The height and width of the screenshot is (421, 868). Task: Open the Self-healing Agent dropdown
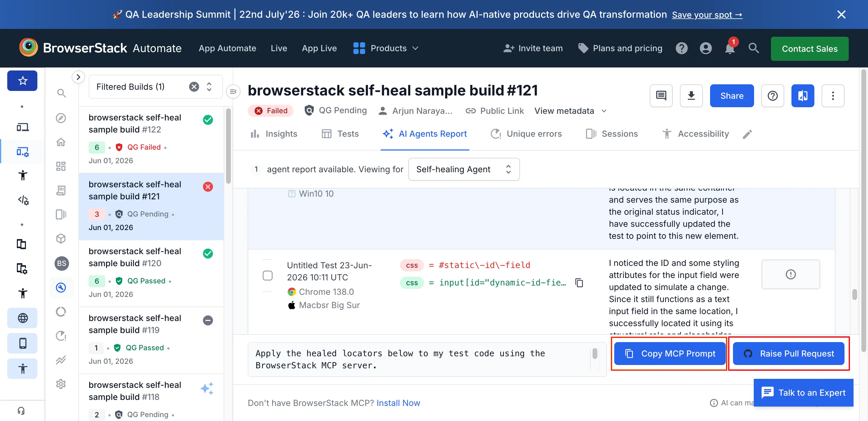[x=464, y=170]
